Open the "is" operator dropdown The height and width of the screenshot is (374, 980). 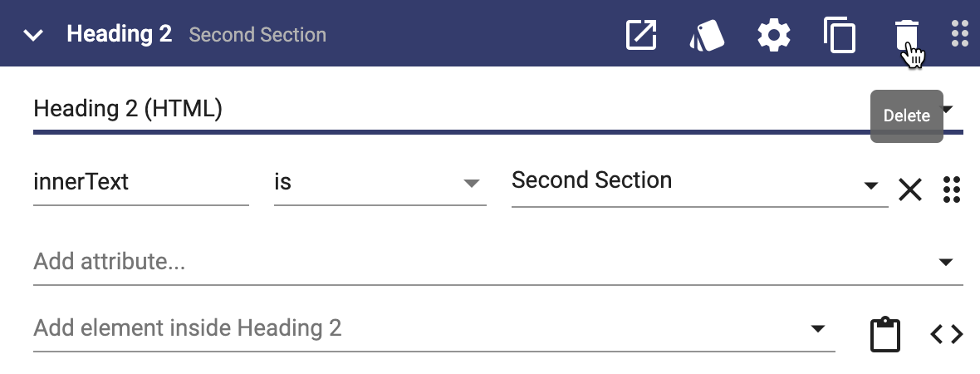380,183
